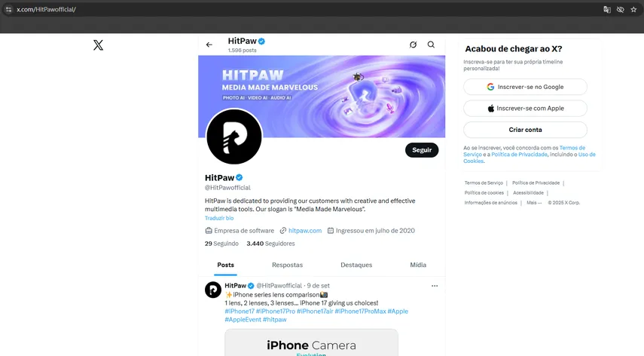Image resolution: width=644 pixels, height=356 pixels.
Task: Open the hitpaw.com website link
Action: [x=305, y=231]
